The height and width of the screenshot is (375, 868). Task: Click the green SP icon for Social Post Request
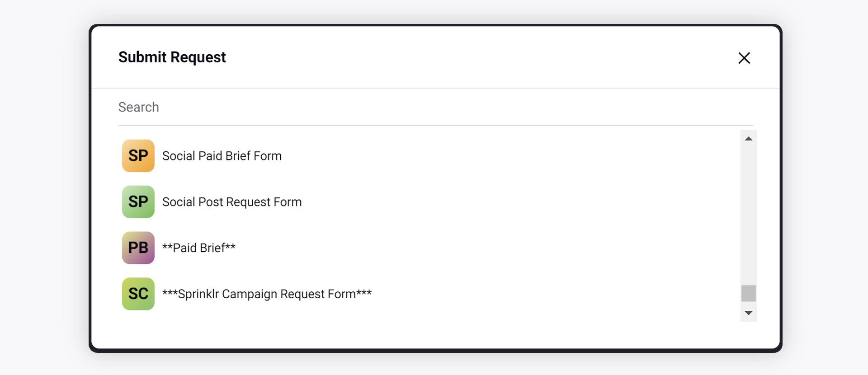(138, 202)
